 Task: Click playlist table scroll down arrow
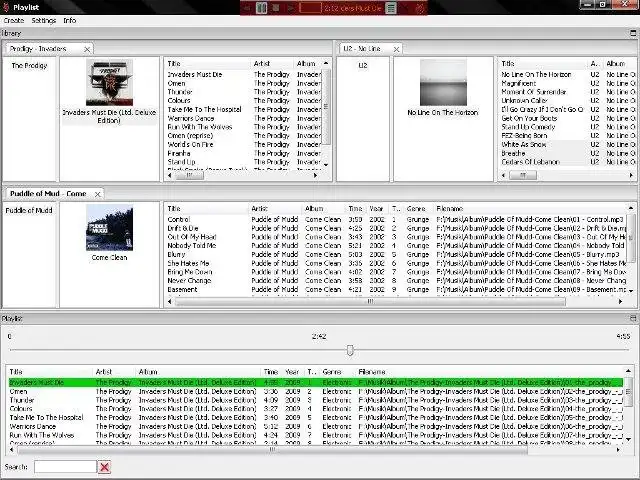(628, 440)
